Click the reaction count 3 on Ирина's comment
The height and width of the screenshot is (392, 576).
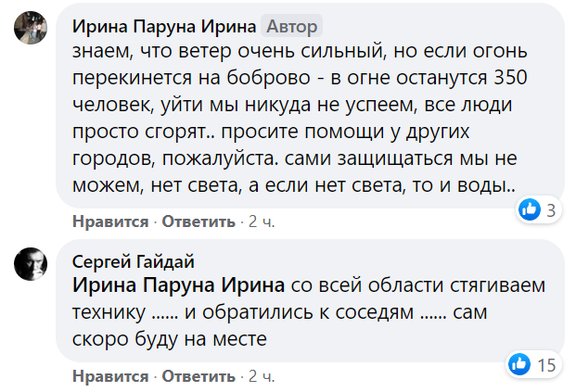tap(550, 210)
